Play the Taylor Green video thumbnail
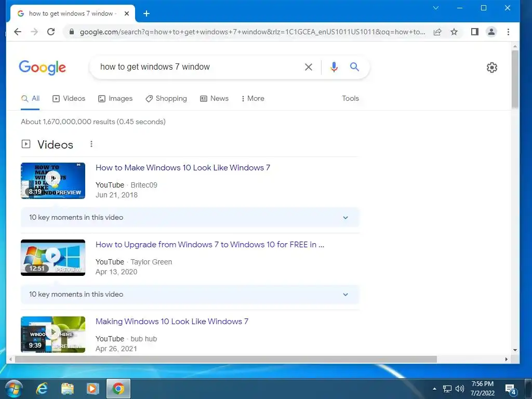Viewport: 532px width, 399px height. pyautogui.click(x=53, y=258)
